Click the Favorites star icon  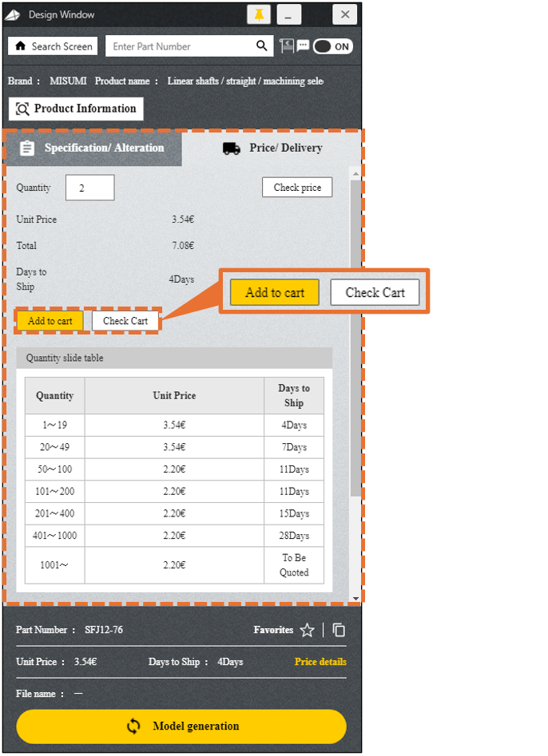(x=307, y=631)
